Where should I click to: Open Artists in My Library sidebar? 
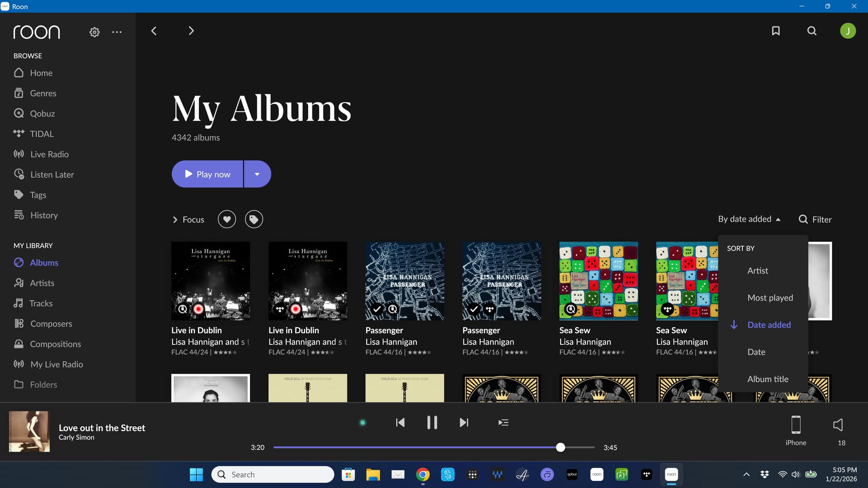click(x=42, y=283)
